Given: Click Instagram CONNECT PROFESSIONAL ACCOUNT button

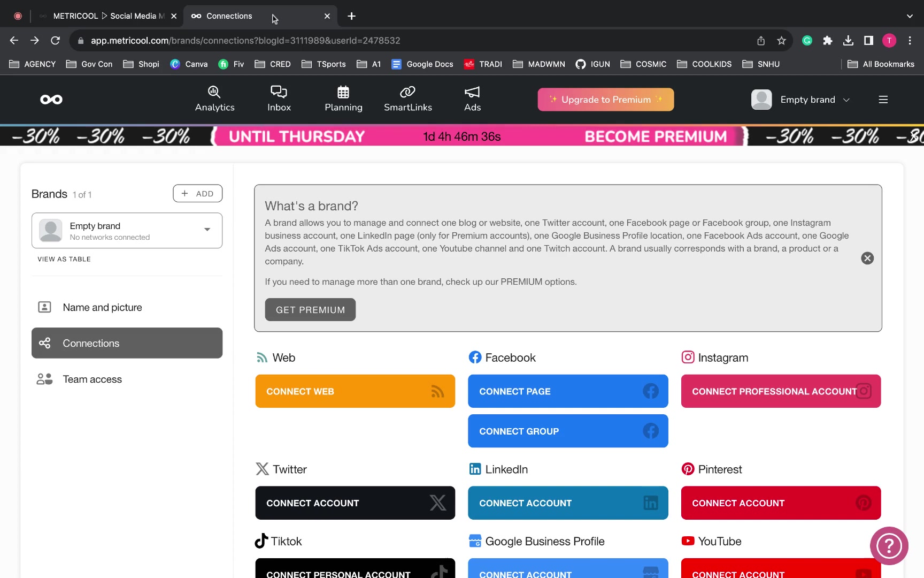Looking at the screenshot, I should tap(781, 391).
